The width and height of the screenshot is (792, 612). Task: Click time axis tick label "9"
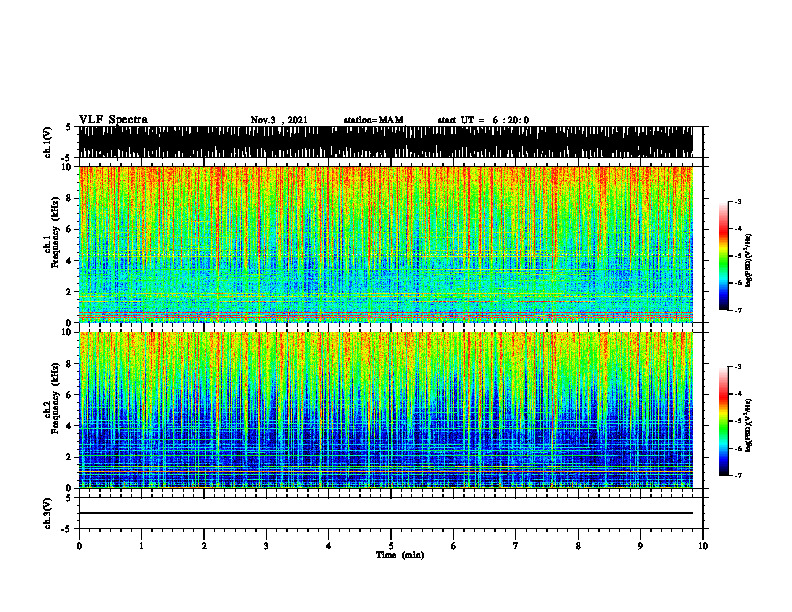[x=640, y=546]
